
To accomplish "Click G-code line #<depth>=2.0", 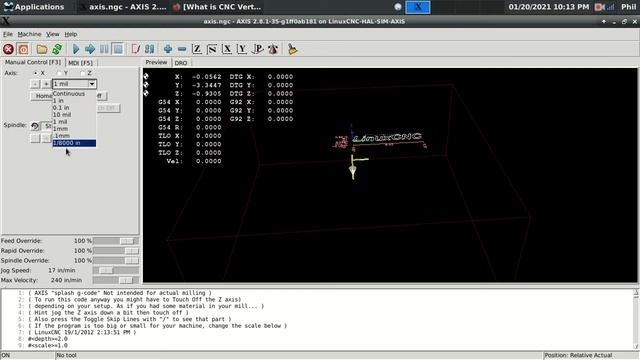I will (48, 339).
